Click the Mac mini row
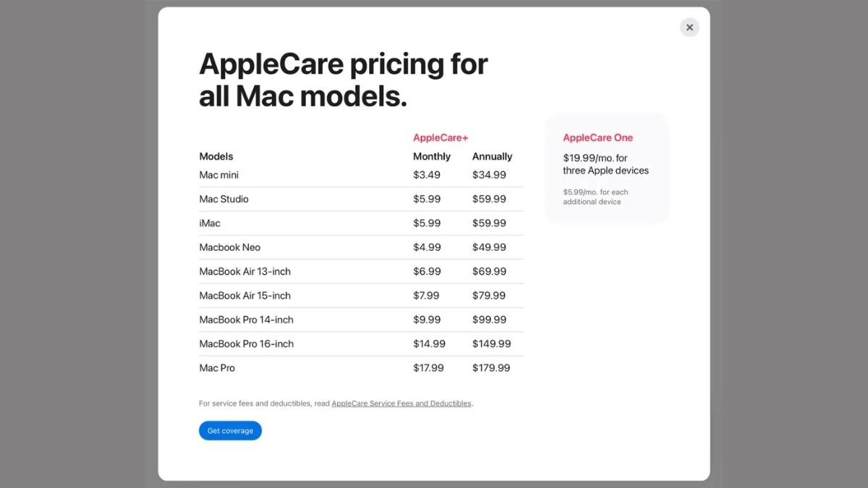This screenshot has height=488, width=868. tap(218, 174)
